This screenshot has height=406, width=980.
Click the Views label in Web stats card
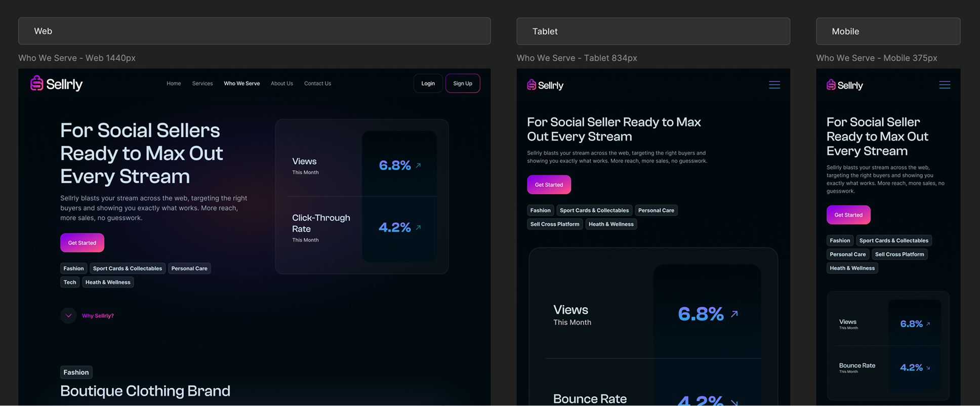coord(304,161)
